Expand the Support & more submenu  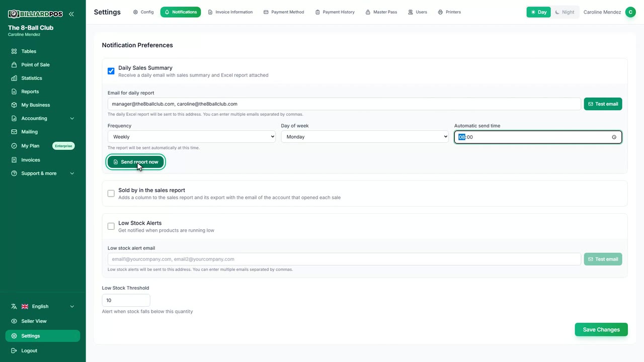point(43,173)
